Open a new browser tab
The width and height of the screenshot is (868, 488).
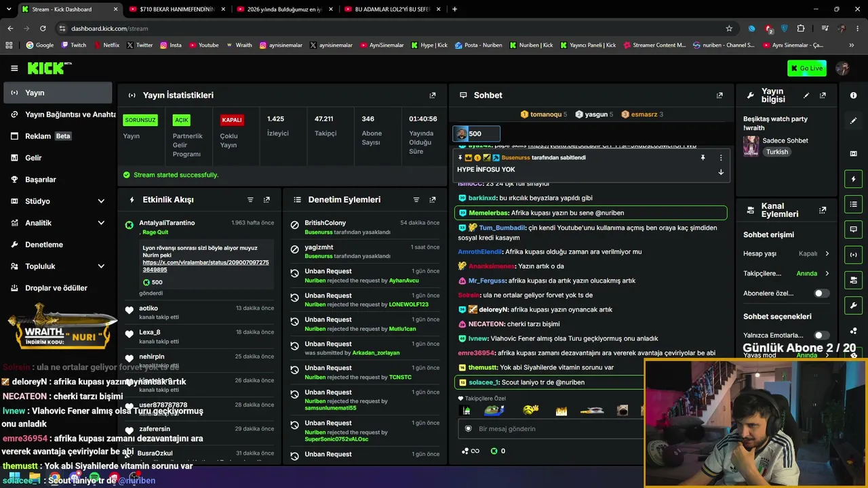pos(454,9)
